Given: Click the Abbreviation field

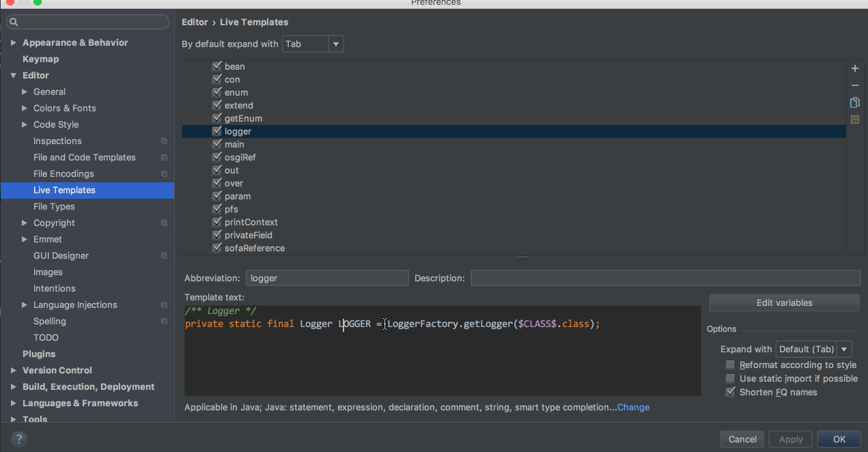Looking at the screenshot, I should click(x=327, y=278).
